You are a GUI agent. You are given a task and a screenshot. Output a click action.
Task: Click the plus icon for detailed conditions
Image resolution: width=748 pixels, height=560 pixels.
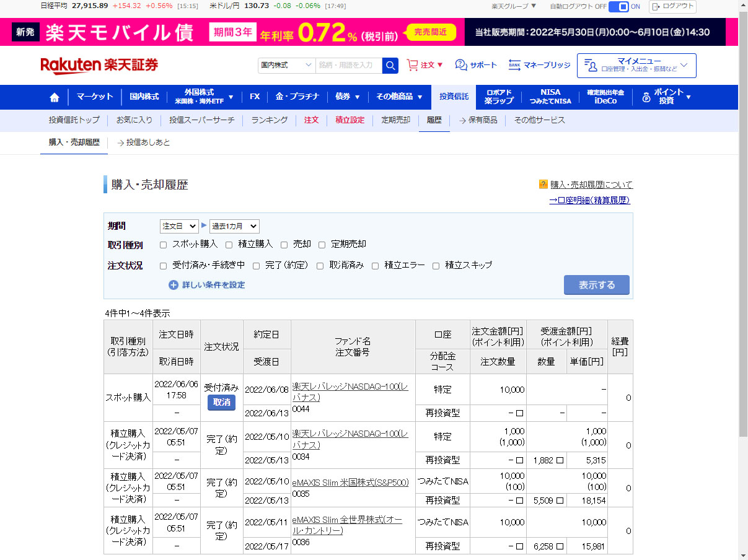[174, 285]
